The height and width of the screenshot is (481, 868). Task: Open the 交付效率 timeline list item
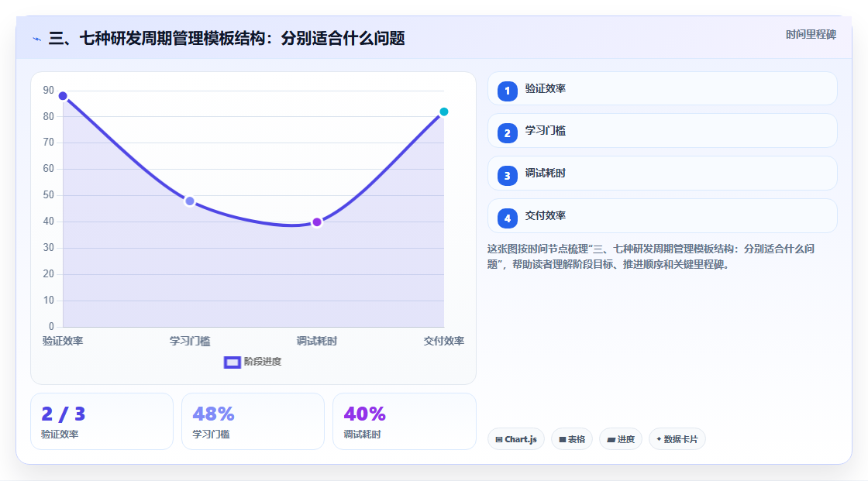click(662, 216)
